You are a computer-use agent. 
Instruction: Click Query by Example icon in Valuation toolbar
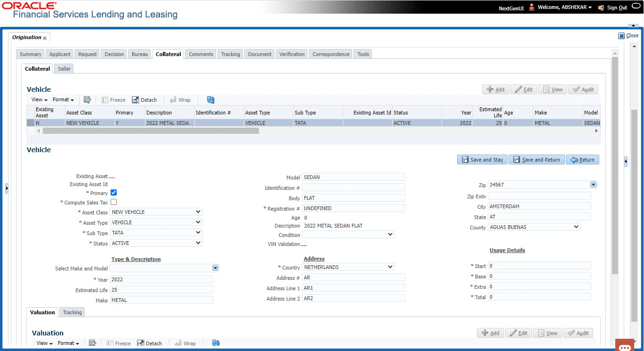[92, 343]
